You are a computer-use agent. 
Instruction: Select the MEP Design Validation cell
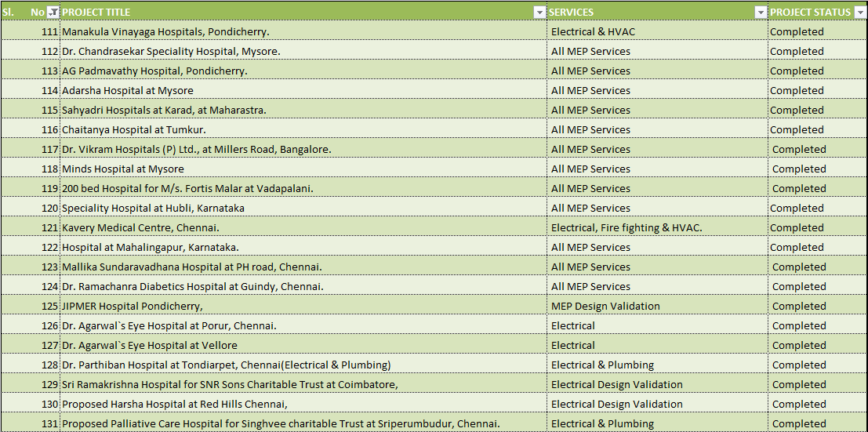pyautogui.click(x=605, y=307)
